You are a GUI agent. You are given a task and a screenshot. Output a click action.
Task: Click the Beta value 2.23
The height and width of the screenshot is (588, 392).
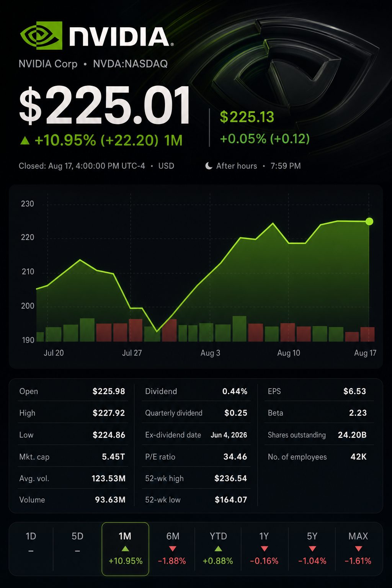pyautogui.click(x=358, y=413)
